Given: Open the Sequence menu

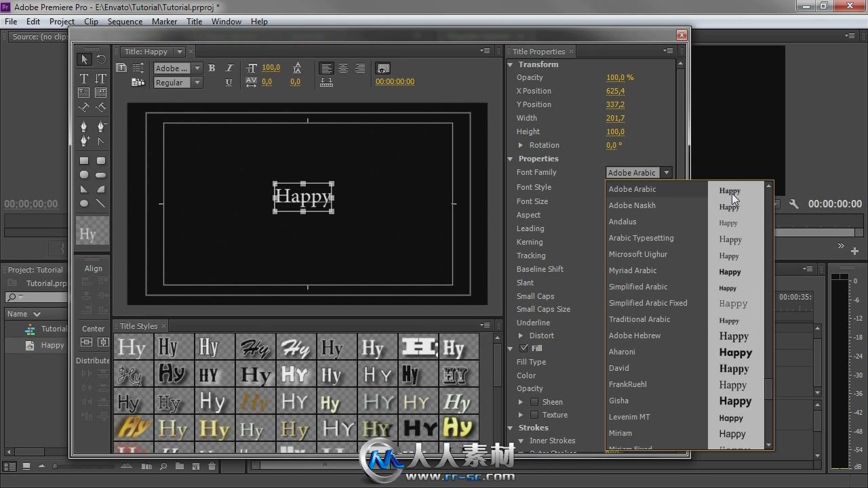Looking at the screenshot, I should 125,22.
